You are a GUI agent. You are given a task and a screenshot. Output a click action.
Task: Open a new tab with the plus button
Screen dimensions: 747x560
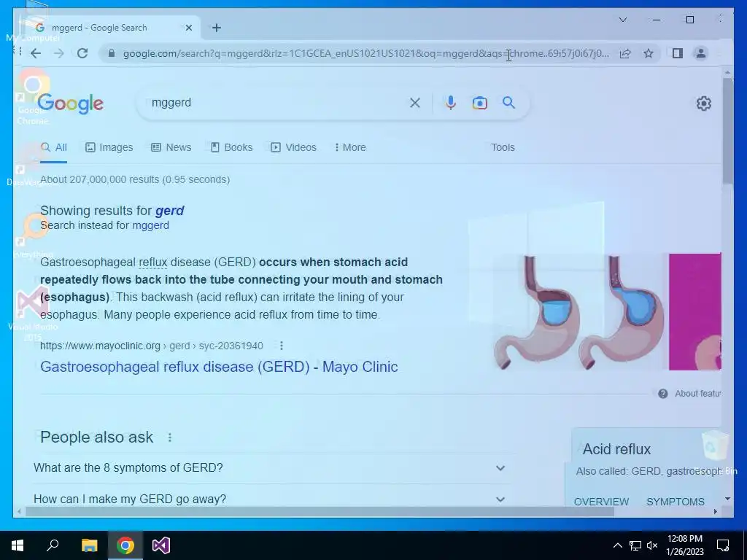216,28
